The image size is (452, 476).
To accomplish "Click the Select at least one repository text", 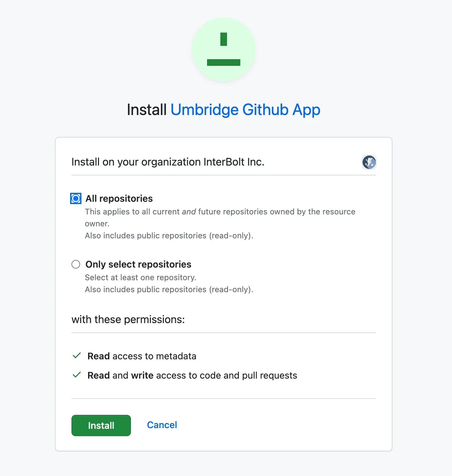I will [141, 278].
